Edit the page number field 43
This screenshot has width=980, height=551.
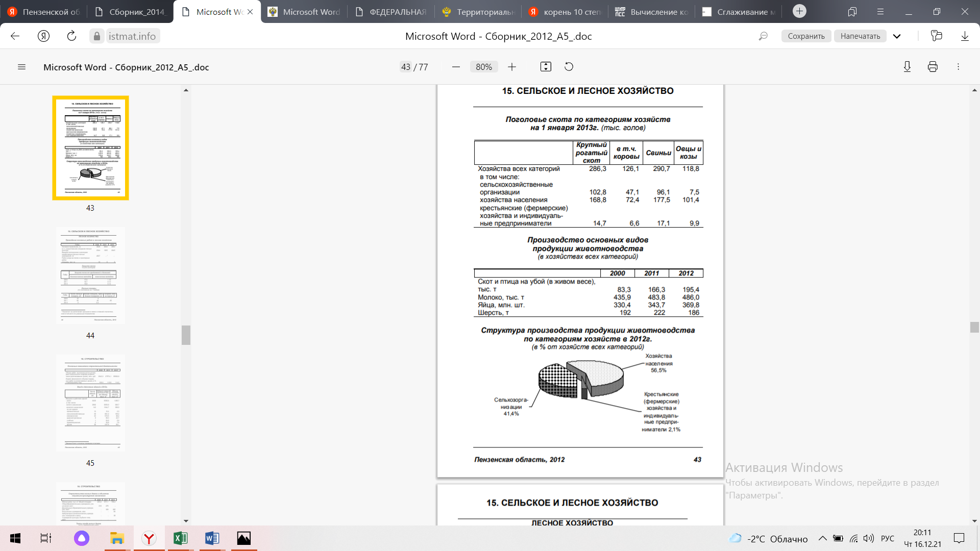pyautogui.click(x=406, y=67)
